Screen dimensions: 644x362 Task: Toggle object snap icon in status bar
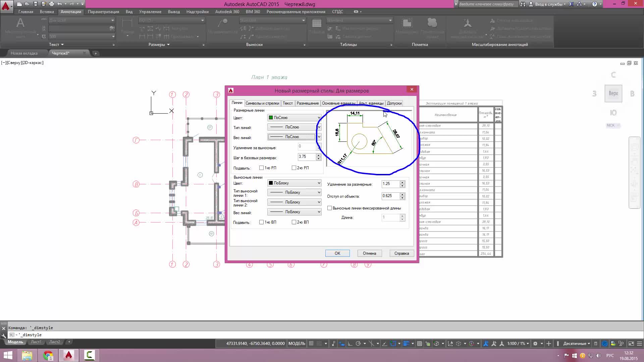(x=393, y=344)
